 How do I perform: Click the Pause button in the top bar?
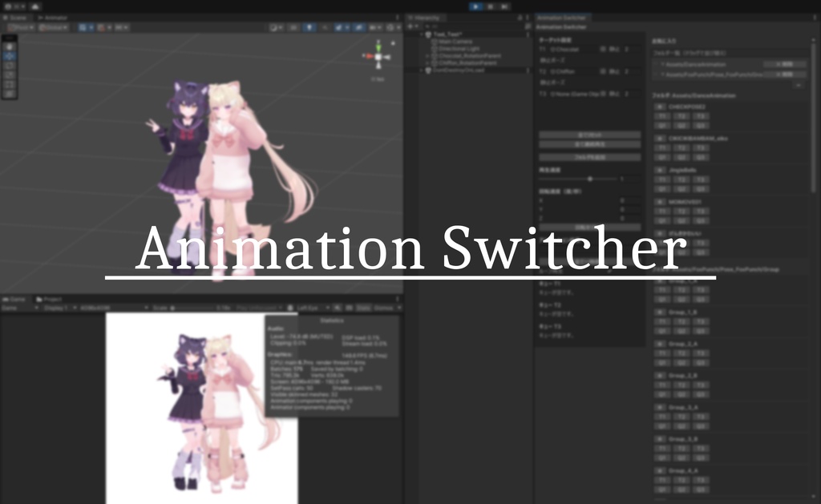click(490, 6)
